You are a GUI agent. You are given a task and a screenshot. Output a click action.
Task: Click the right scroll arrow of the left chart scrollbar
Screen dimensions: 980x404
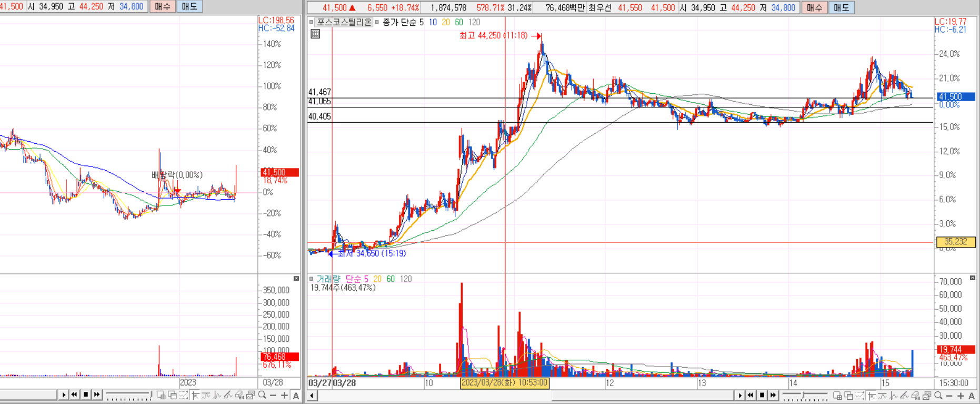(64, 395)
